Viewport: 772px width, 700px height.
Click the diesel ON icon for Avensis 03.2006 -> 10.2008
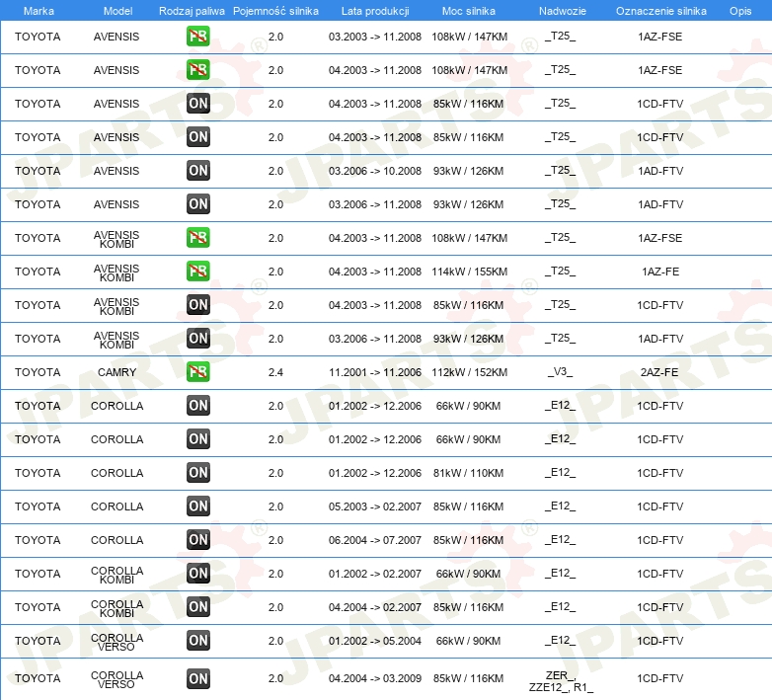point(197,171)
